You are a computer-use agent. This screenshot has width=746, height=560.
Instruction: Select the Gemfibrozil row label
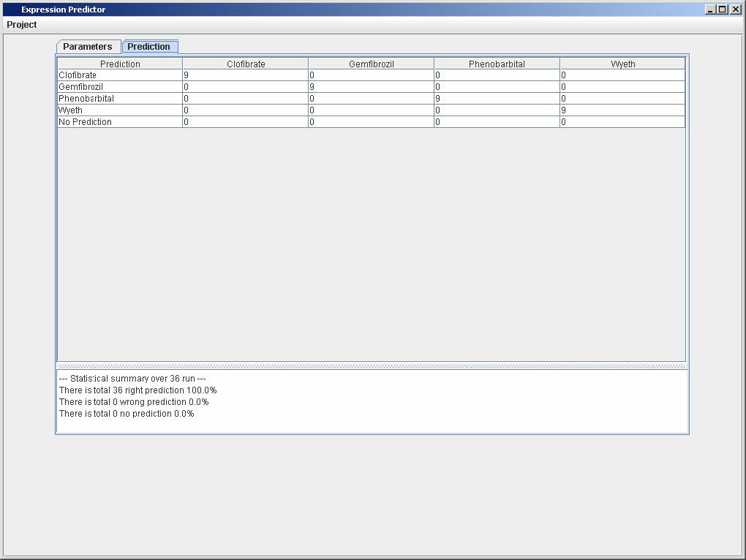coord(120,87)
